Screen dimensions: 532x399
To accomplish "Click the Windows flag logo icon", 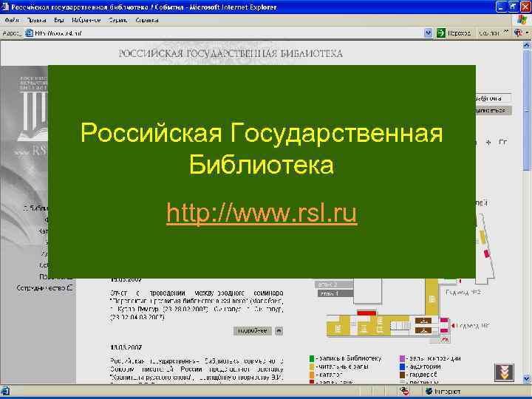I will click(522, 20).
